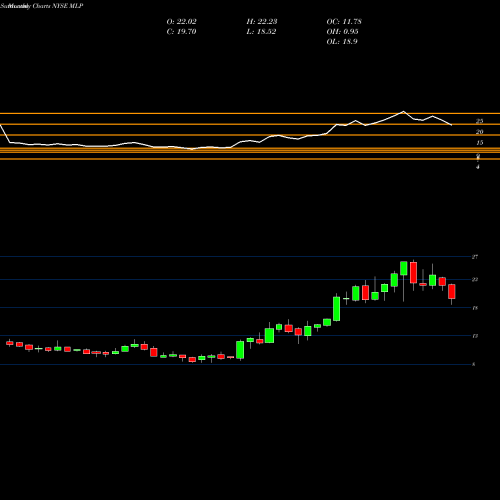This screenshot has width=500, height=500.
Task: Click the 'OL: 18.9' reading
Action: click(342, 42)
